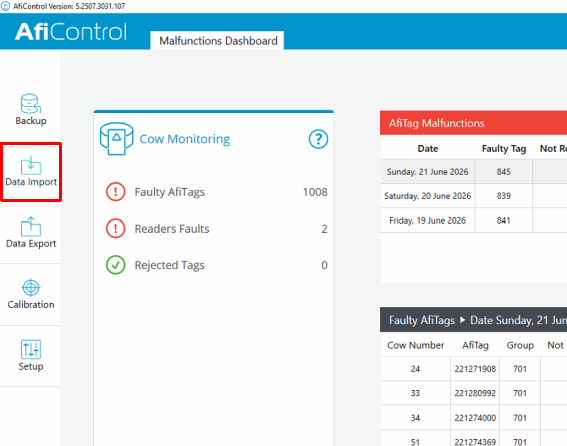The image size is (567, 446).
Task: Click the faulty tag count 845
Action: tap(503, 171)
